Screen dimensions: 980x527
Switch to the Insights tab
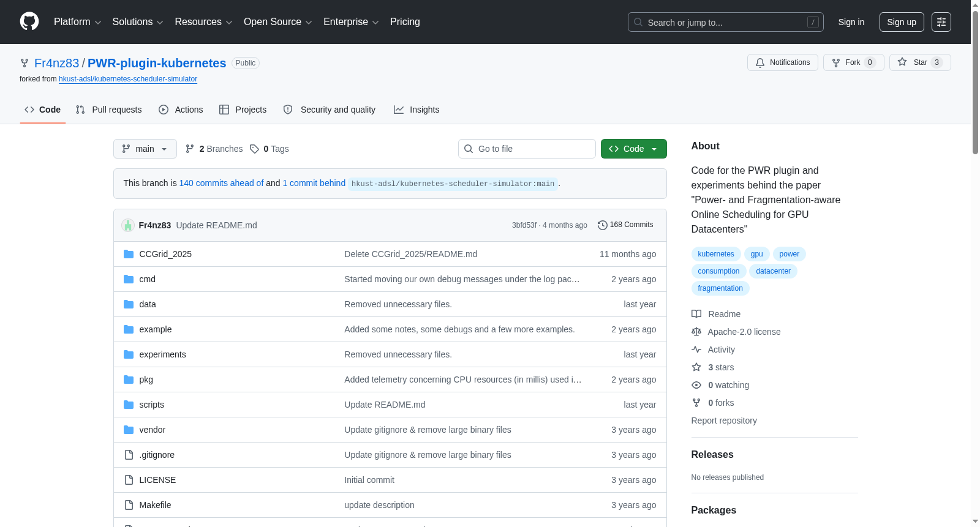coord(417,110)
